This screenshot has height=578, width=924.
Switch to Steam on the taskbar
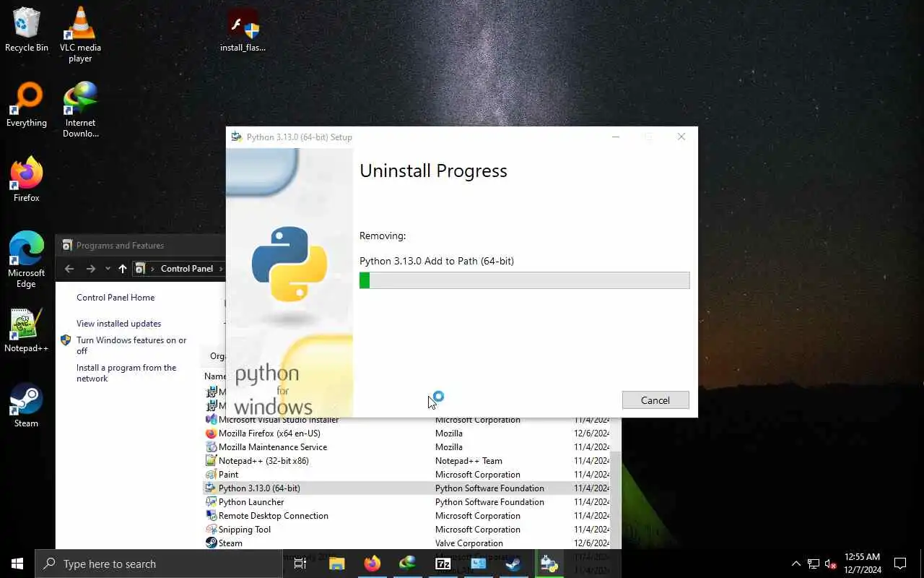coord(513,564)
